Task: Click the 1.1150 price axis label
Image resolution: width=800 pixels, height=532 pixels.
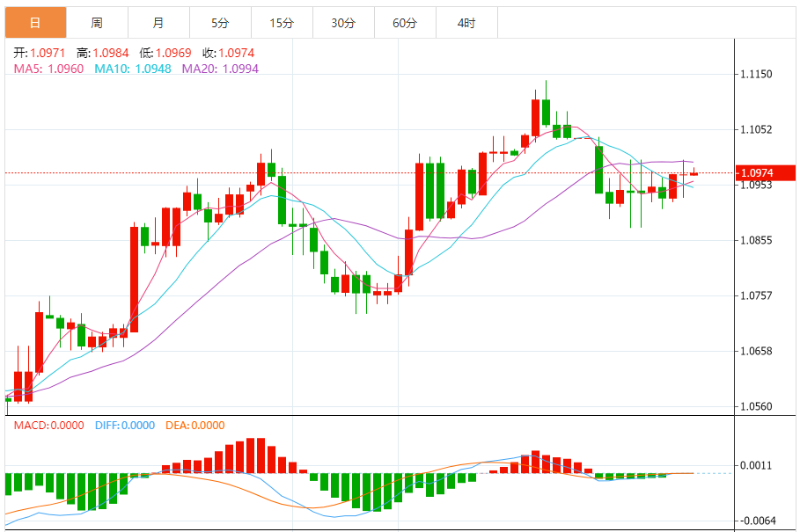Action: pos(756,74)
